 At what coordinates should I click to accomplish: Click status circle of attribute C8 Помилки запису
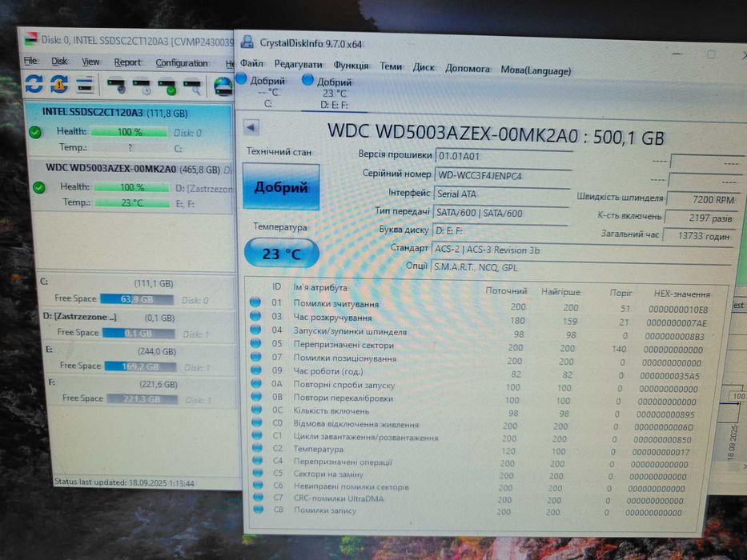click(259, 509)
